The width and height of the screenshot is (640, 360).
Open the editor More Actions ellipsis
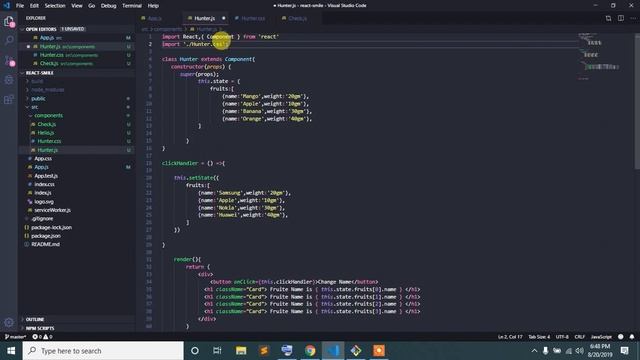633,18
